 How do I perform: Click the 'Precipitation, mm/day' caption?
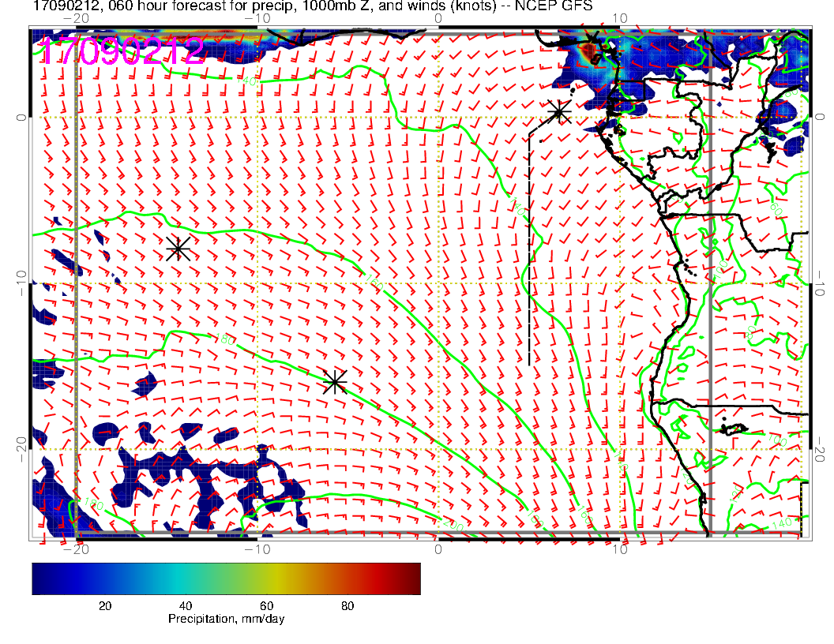click(x=226, y=619)
